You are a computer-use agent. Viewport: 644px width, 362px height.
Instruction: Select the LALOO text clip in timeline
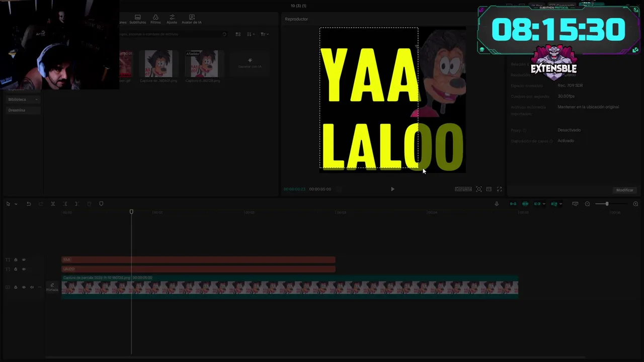(x=198, y=269)
